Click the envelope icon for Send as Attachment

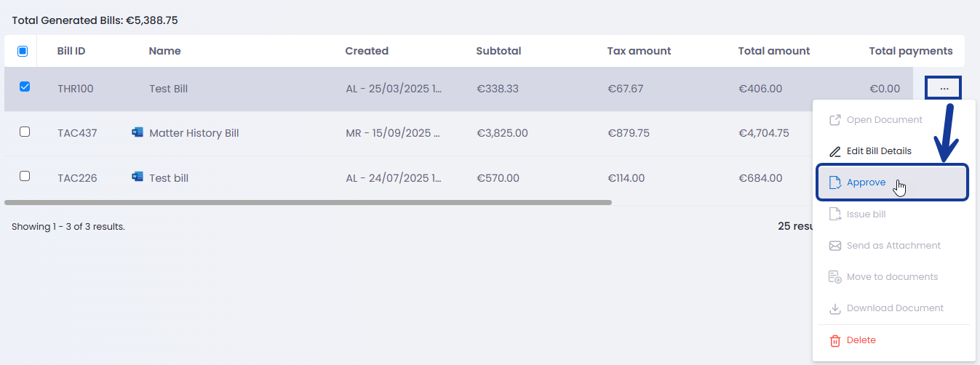835,246
